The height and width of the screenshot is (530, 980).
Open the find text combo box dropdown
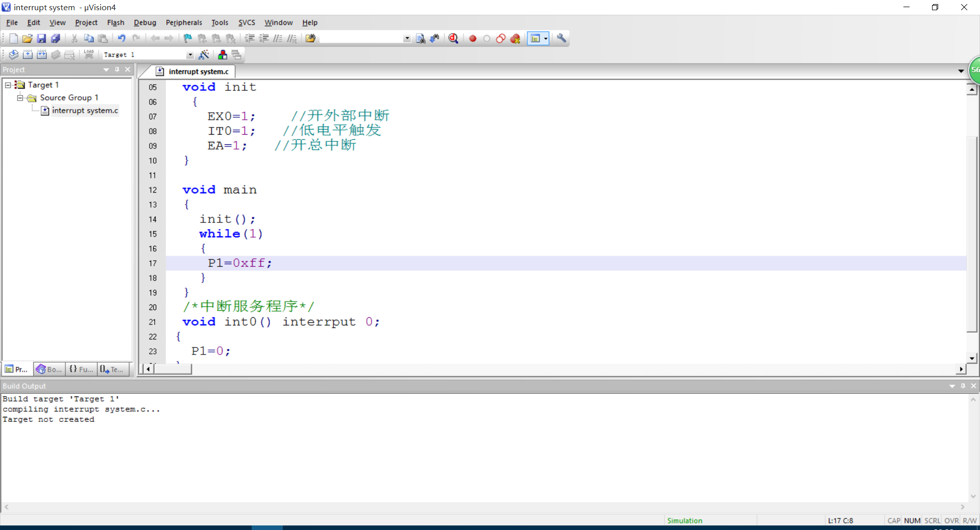407,38
